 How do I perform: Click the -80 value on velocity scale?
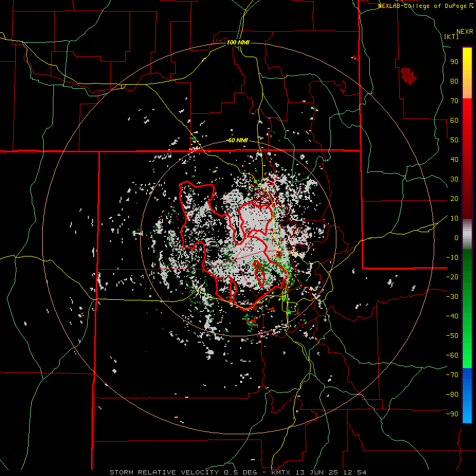[x=452, y=395]
